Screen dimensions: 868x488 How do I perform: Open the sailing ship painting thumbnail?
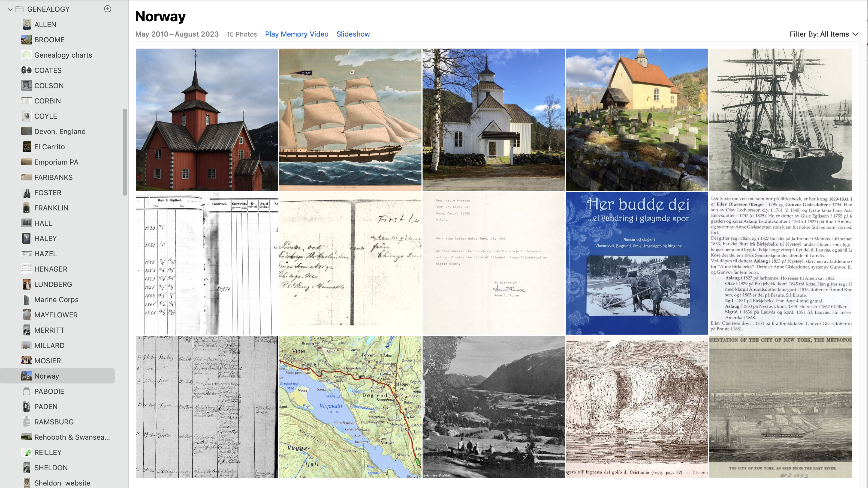click(x=350, y=120)
